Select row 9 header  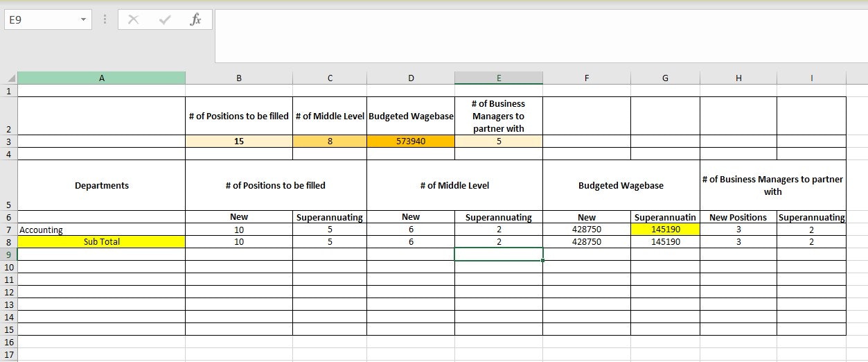[x=9, y=255]
